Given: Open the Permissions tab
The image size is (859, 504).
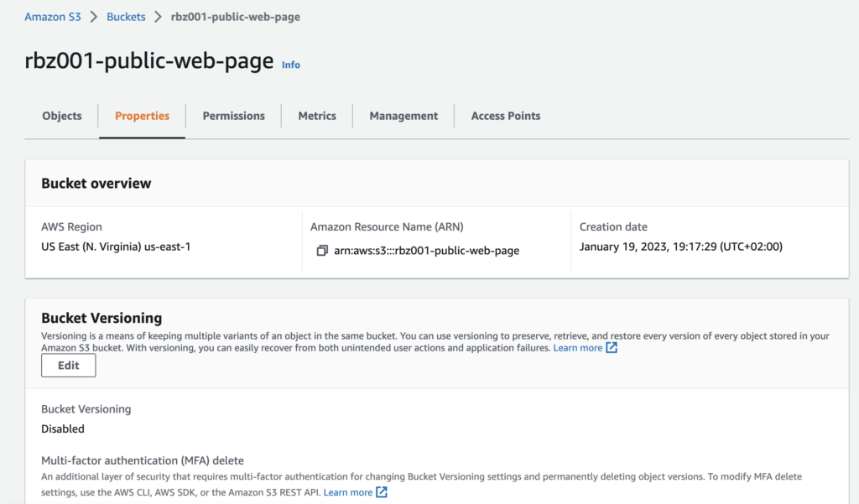Looking at the screenshot, I should 233,116.
